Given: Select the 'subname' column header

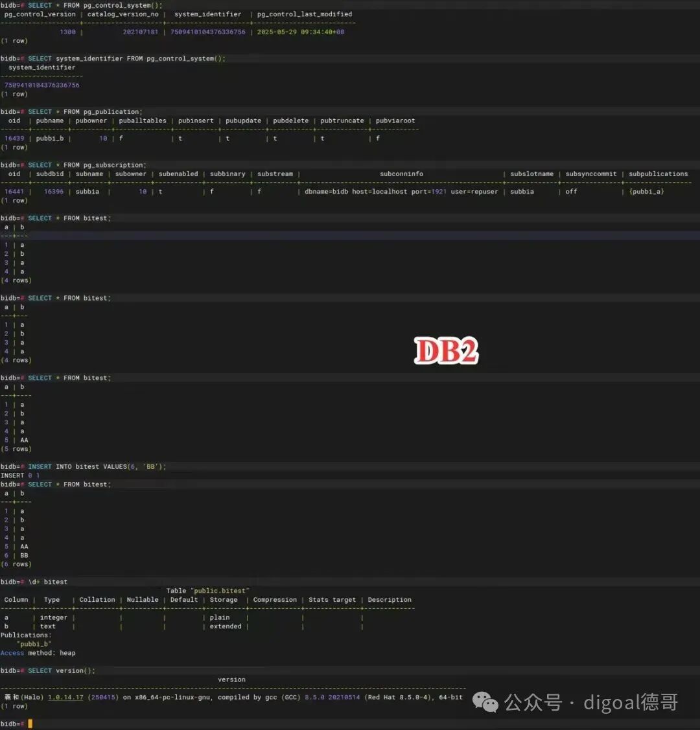Looking at the screenshot, I should coord(89,174).
